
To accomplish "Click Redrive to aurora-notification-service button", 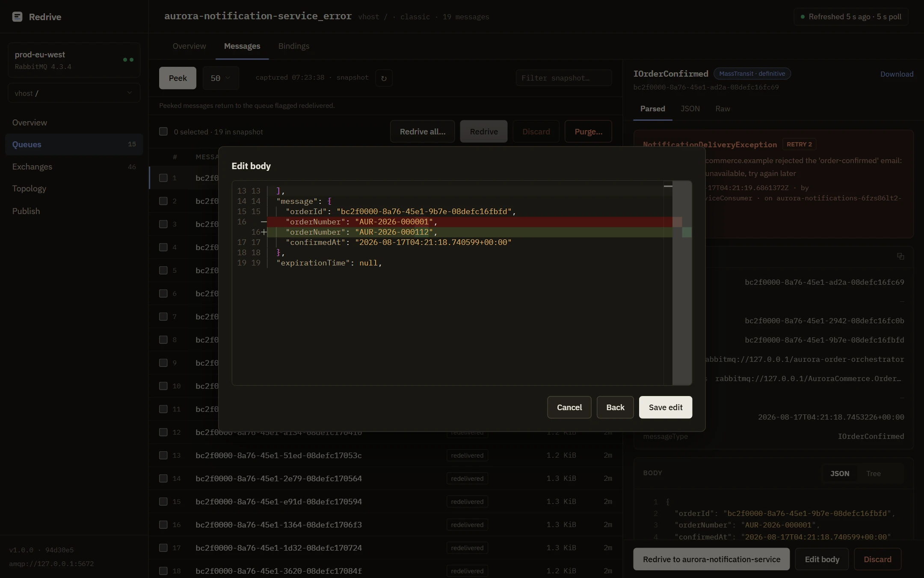I will tap(711, 559).
